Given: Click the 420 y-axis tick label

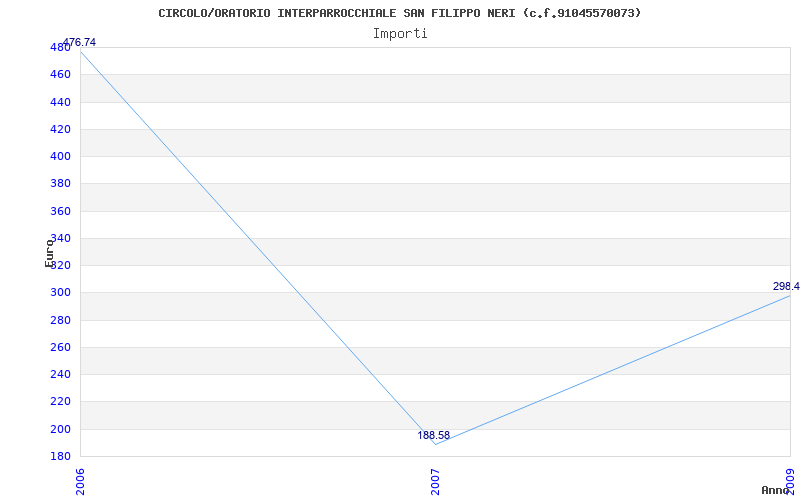Looking at the screenshot, I should pos(60,130).
